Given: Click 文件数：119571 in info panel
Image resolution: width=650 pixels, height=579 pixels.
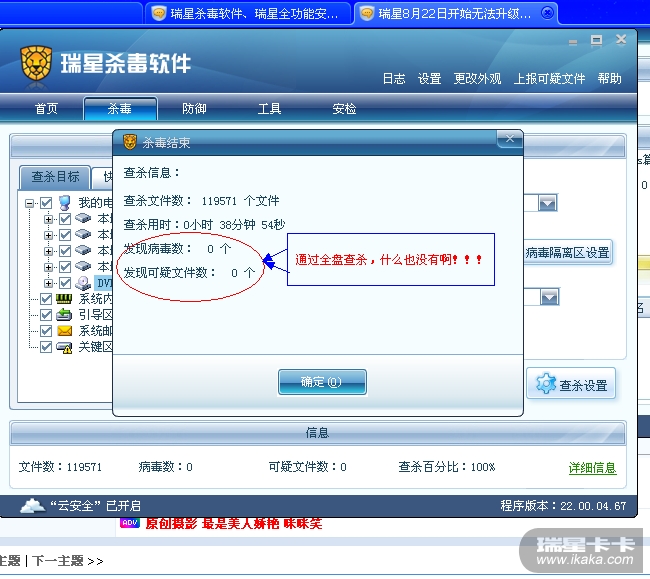Looking at the screenshot, I should pos(60,467).
